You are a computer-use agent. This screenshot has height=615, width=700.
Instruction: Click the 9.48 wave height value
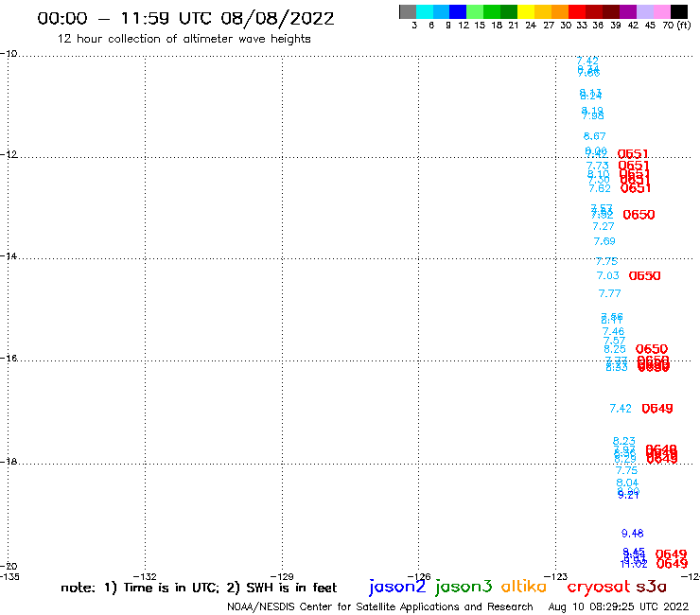(x=633, y=534)
